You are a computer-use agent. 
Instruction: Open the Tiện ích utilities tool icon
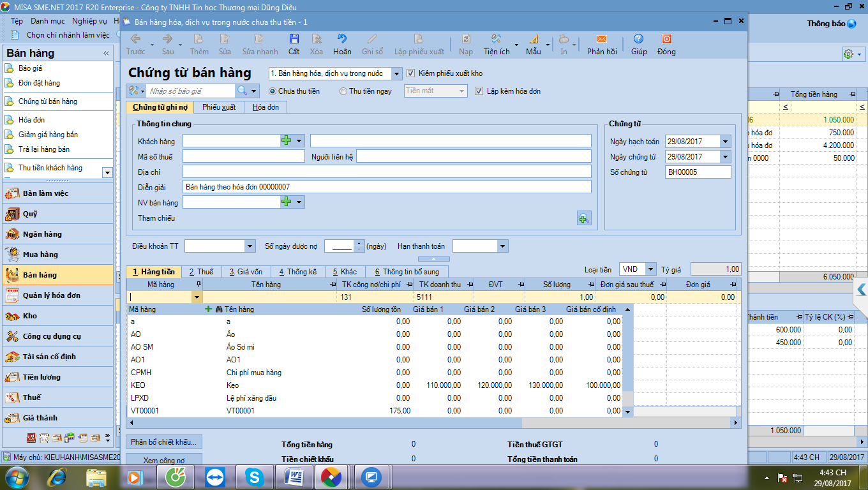coord(496,39)
